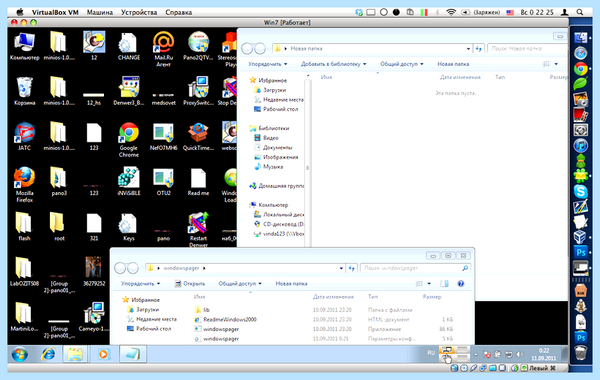Screen dimensions: 600x380
Task: Open the LabOZITS08 folder
Action: [x=24, y=272]
